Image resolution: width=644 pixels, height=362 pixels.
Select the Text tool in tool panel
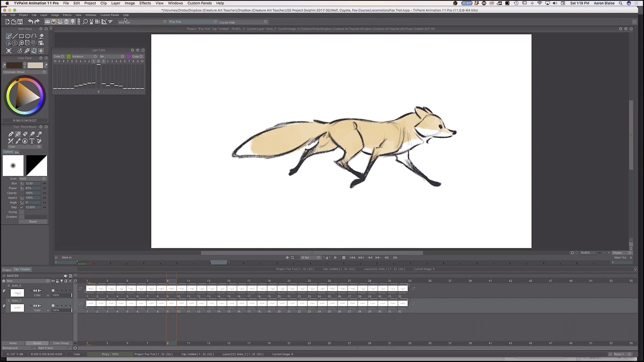[32, 141]
